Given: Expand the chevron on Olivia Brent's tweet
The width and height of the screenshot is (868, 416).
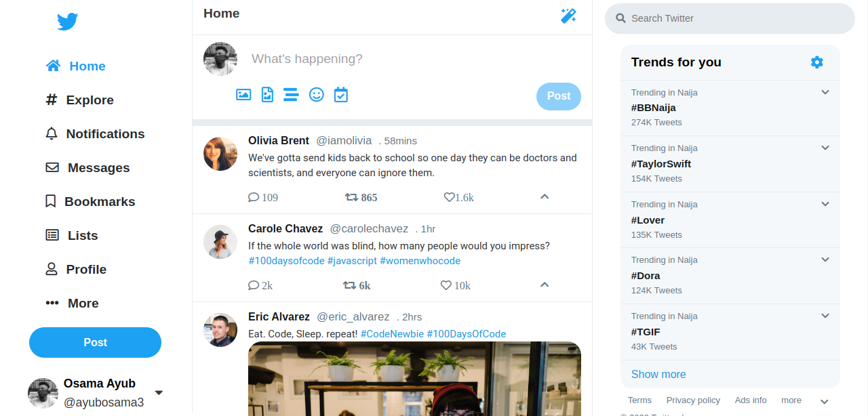Looking at the screenshot, I should [x=544, y=196].
